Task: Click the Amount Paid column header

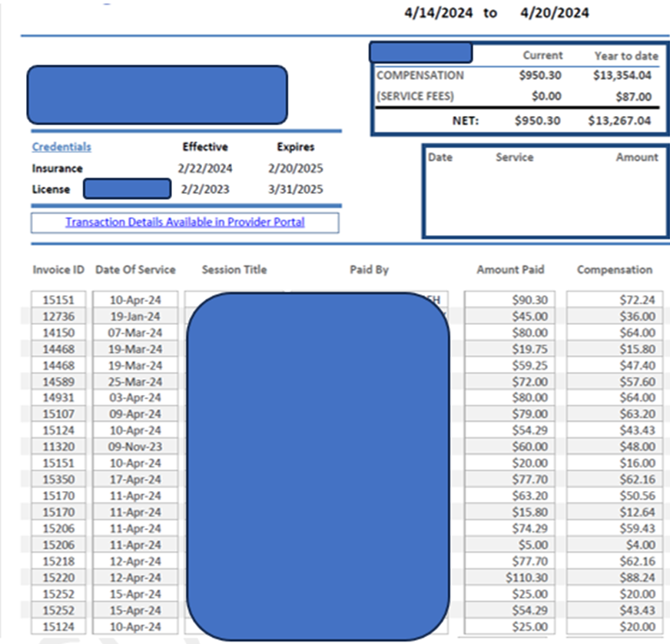Action: pyautogui.click(x=510, y=270)
